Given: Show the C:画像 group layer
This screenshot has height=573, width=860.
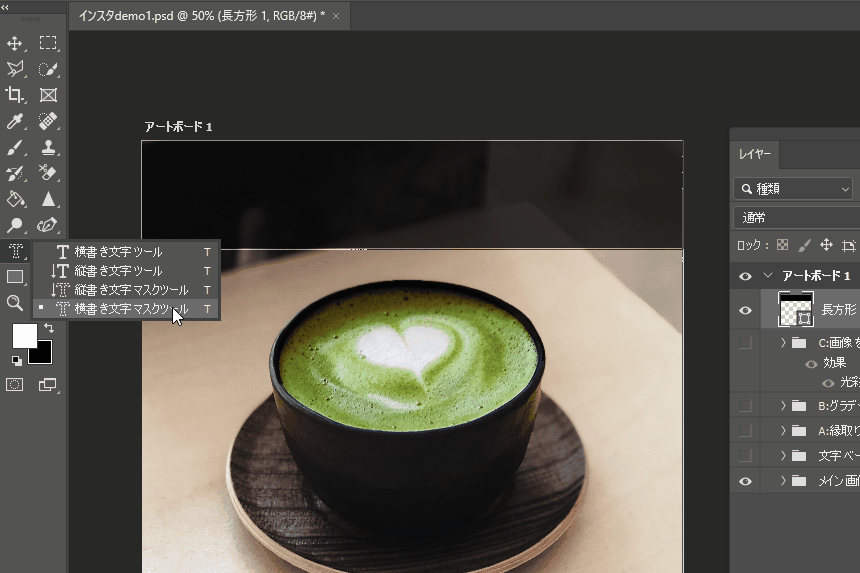Looking at the screenshot, I should click(x=745, y=343).
